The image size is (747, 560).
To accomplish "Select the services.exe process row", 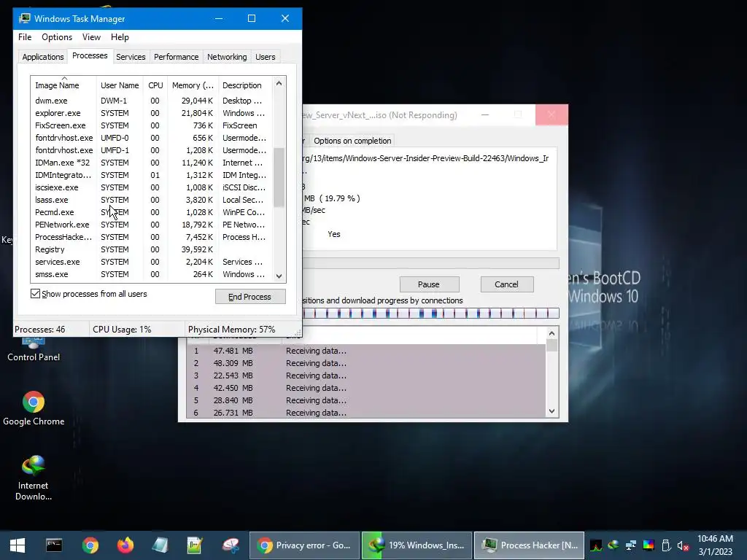I will pos(152,262).
